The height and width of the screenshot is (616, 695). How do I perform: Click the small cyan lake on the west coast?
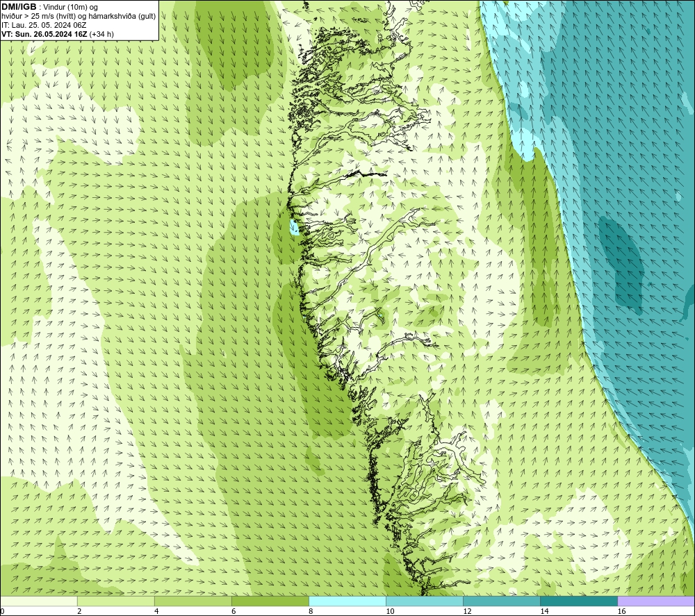293,226
